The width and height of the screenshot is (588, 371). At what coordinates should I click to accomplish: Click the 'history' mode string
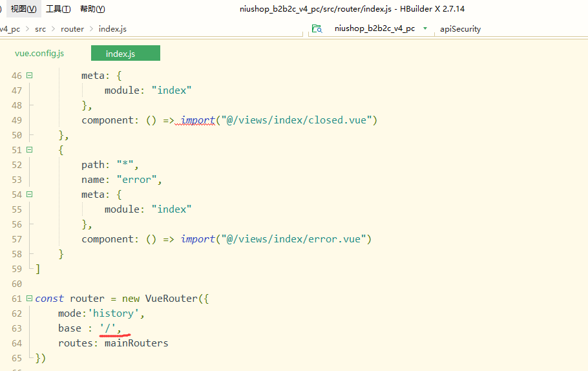[x=114, y=313]
